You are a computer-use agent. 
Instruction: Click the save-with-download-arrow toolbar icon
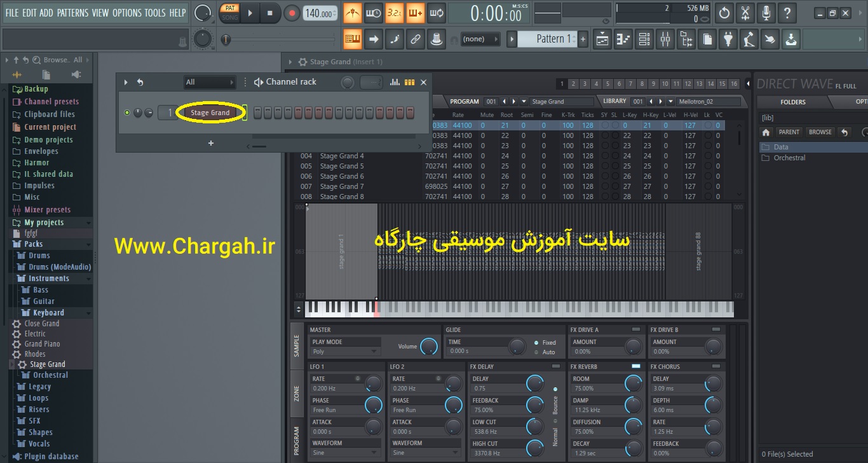click(790, 39)
